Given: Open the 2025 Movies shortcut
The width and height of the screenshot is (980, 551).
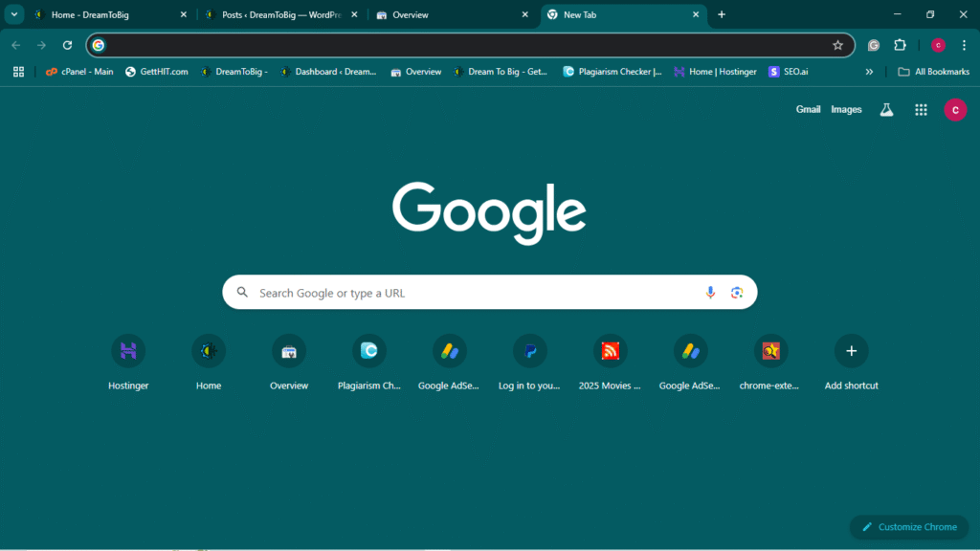Looking at the screenshot, I should (610, 351).
